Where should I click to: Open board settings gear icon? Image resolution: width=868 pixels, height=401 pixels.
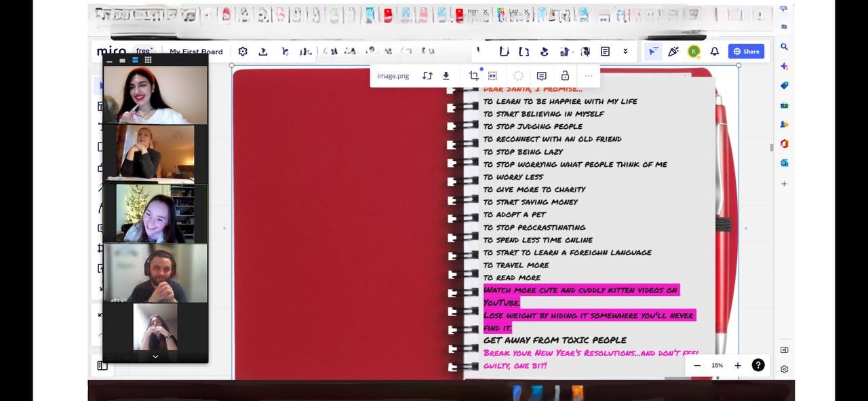243,52
